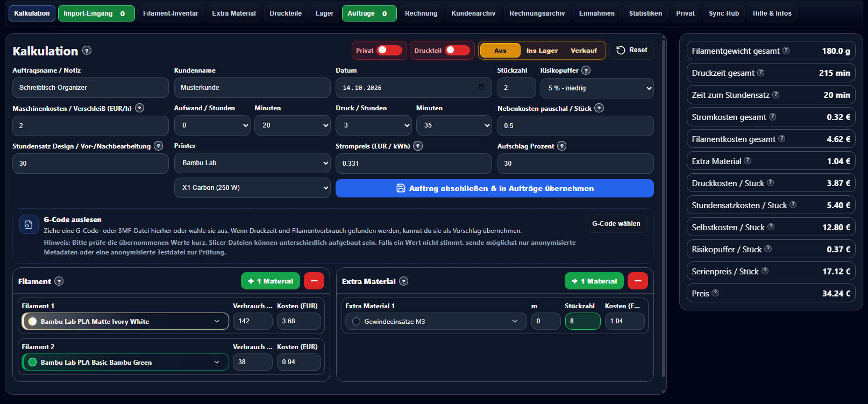Open the X1 Carbon (250 W) model dropdown
The width and height of the screenshot is (868, 404).
pos(252,188)
